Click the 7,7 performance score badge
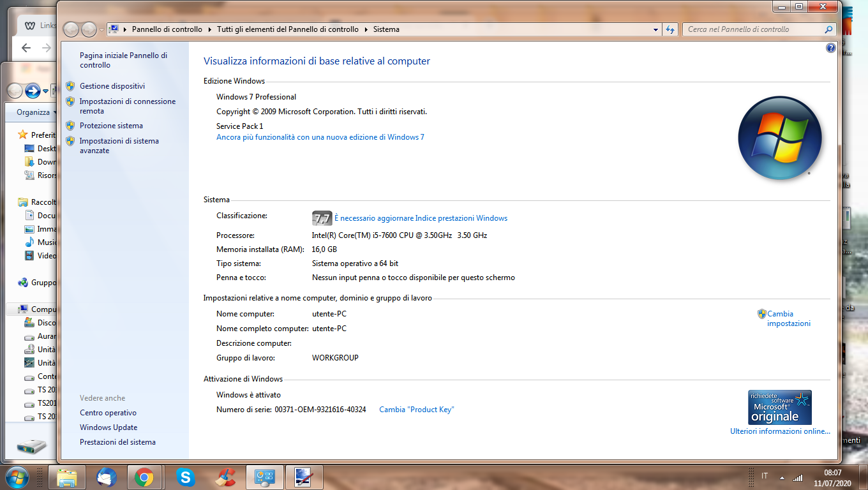The width and height of the screenshot is (868, 490). pos(322,218)
